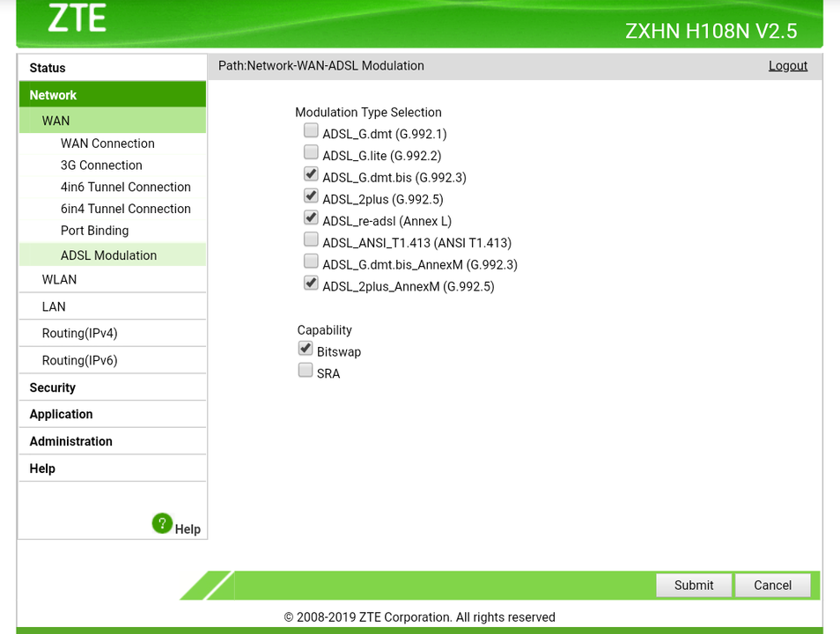Viewport: 840px width, 634px height.
Task: Go to 6in4 Tunnel Connection page
Action: [x=125, y=209]
